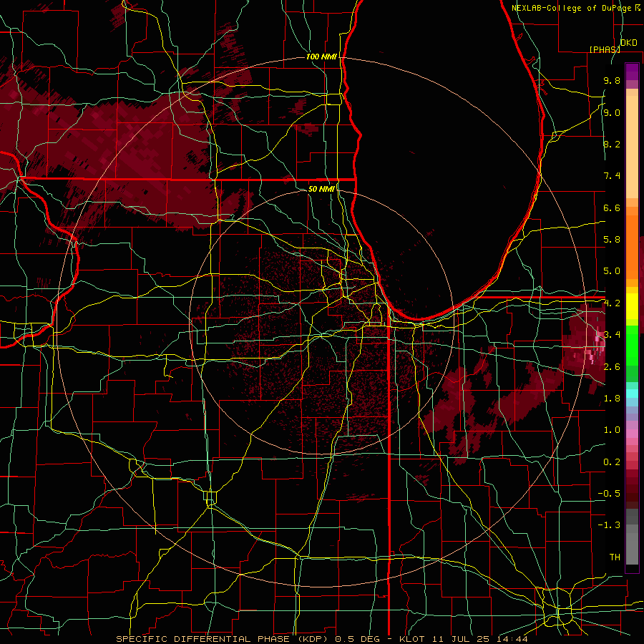Click the cyan band of the color scale

(x=632, y=394)
